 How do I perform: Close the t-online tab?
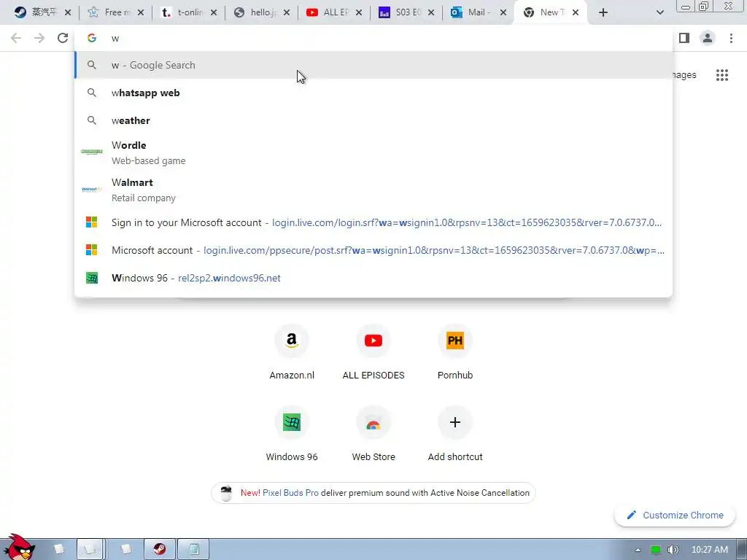tap(214, 12)
